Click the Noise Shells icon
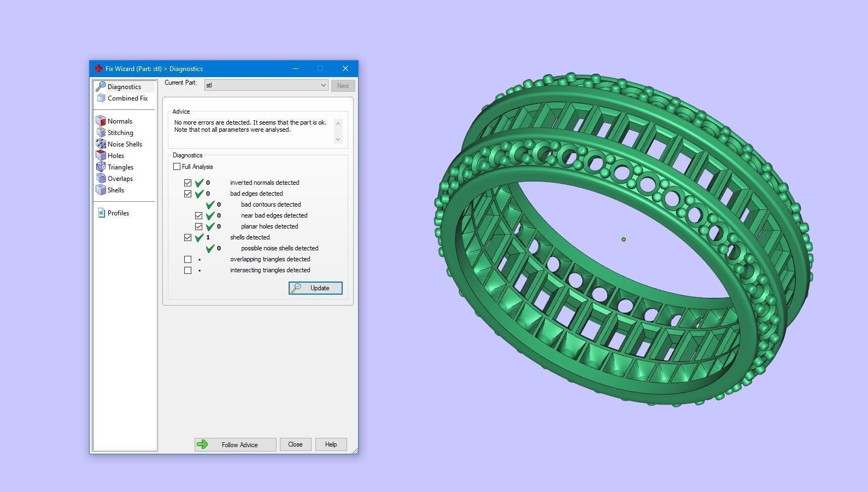 101,144
